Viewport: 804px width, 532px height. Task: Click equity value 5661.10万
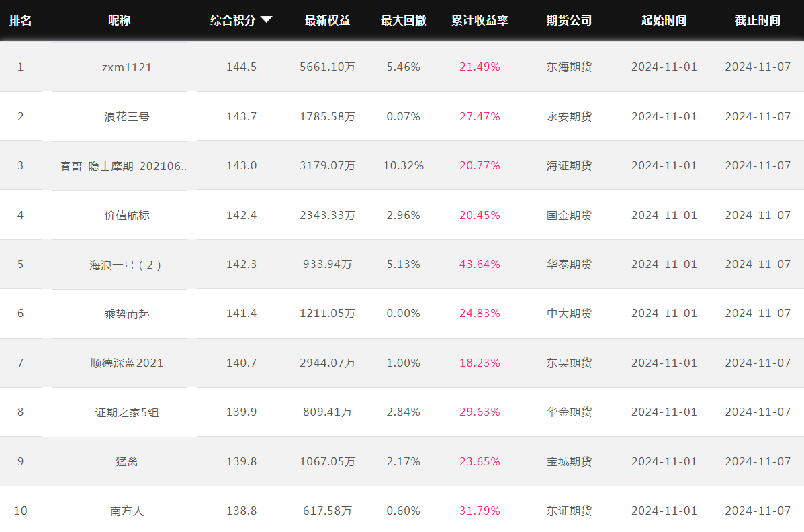[327, 66]
